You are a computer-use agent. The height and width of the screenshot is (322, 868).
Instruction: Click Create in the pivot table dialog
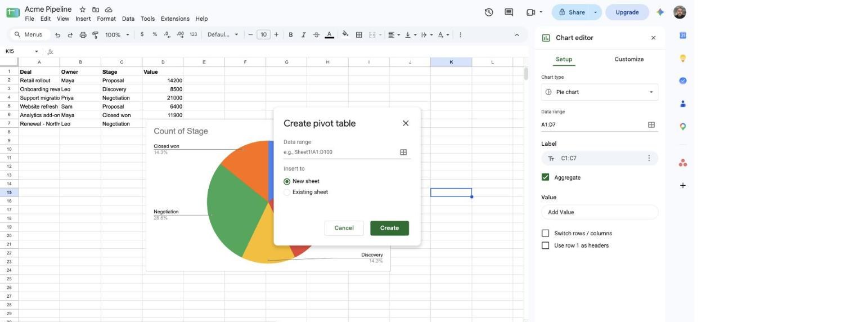(x=389, y=228)
